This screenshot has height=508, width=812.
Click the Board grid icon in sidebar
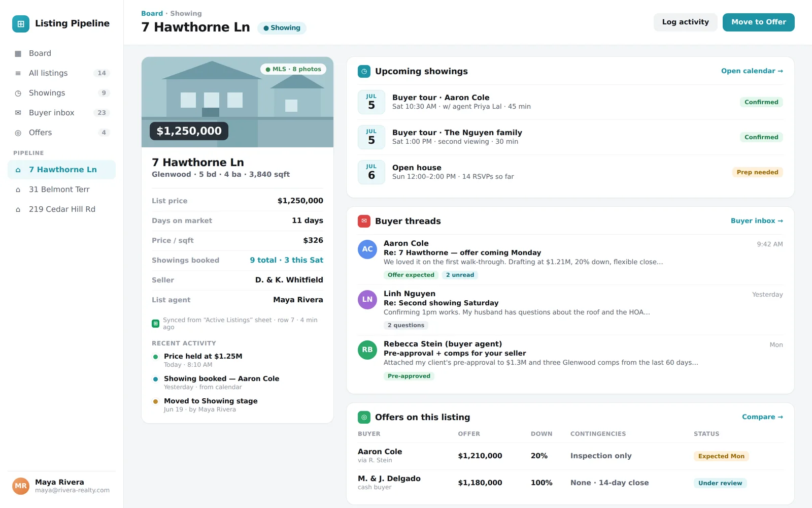point(18,53)
